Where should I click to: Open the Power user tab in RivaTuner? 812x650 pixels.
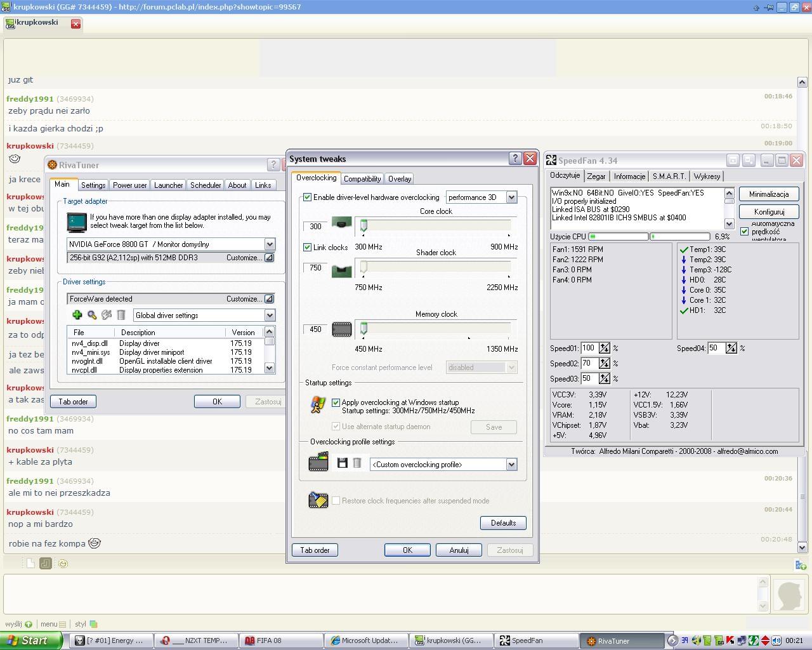click(129, 185)
